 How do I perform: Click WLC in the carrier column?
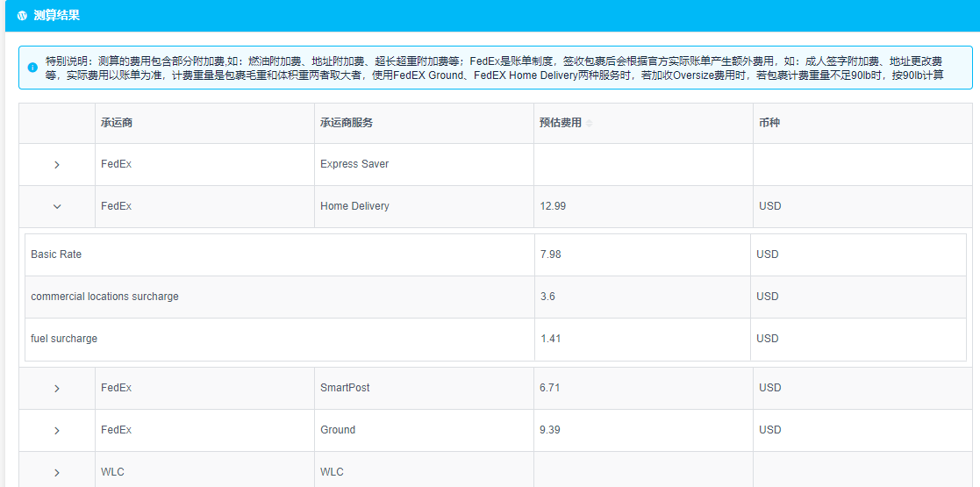pos(112,471)
